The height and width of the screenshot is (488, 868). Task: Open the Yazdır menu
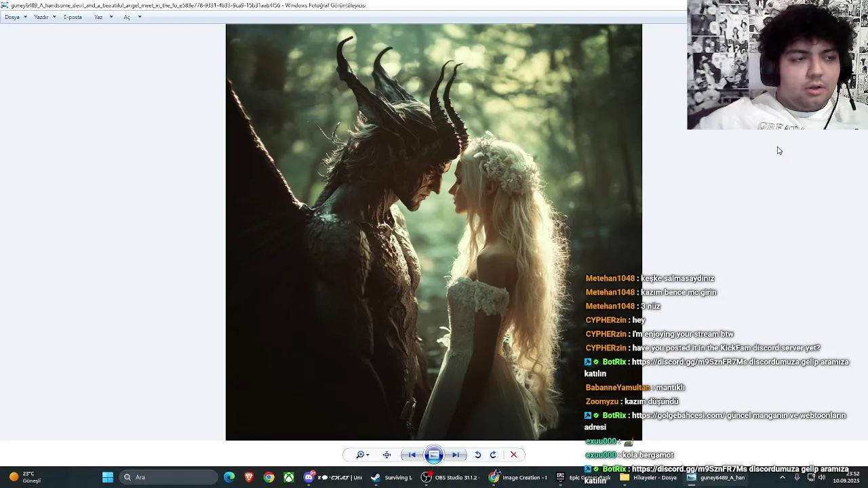41,17
